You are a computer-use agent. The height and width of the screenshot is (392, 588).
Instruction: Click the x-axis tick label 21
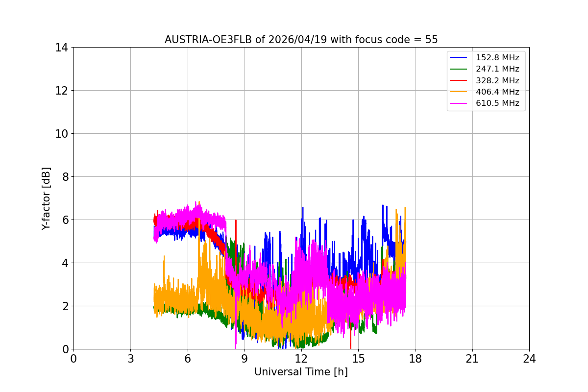(x=472, y=359)
